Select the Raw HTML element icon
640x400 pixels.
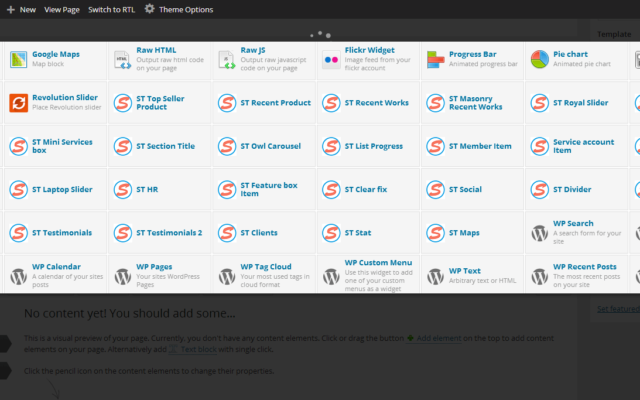pos(122,60)
